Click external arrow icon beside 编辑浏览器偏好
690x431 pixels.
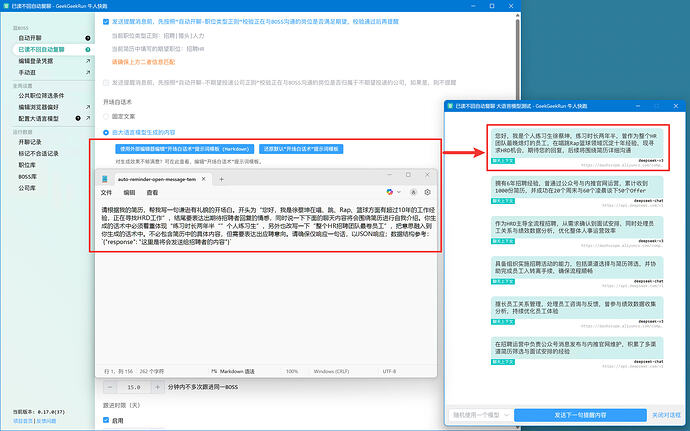(88, 107)
